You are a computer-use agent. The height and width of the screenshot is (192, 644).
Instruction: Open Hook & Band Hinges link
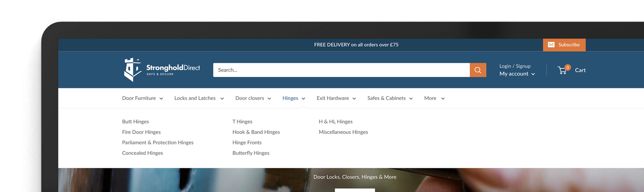[x=256, y=132]
